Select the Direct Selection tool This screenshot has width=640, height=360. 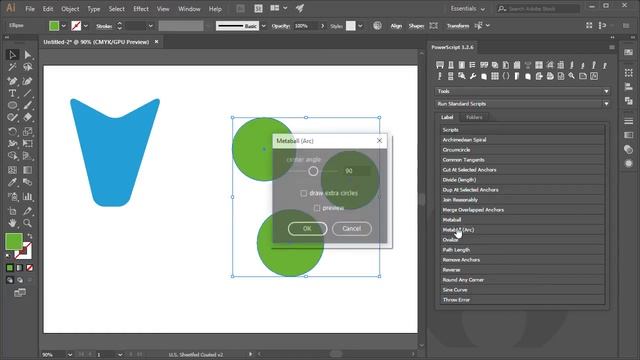(x=27, y=54)
